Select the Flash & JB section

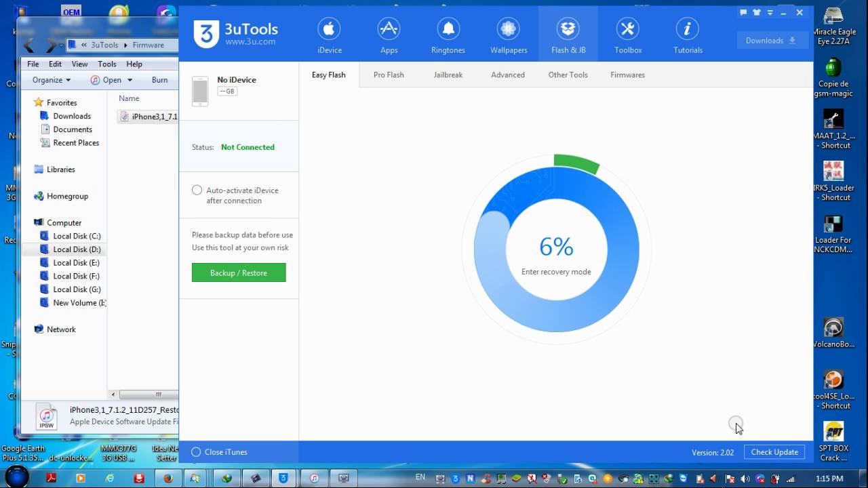[x=568, y=35]
